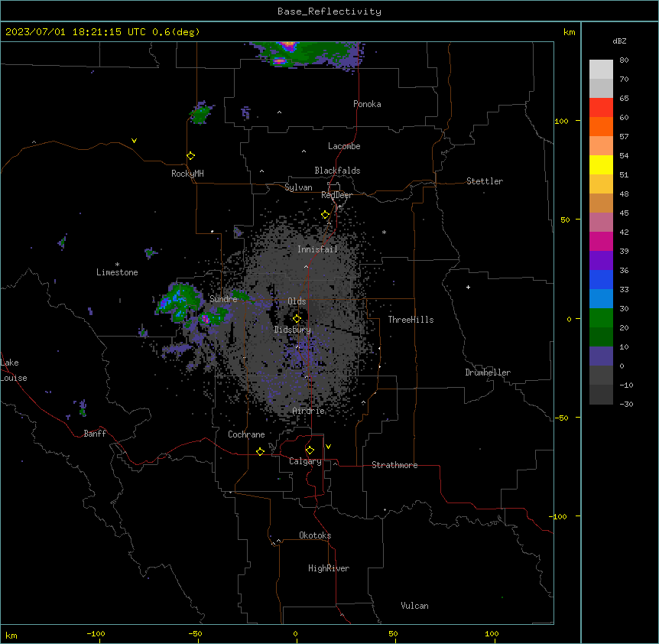659x644 pixels.
Task: Click the purple 36-39 dBZ legend swatch
Action: point(601,261)
